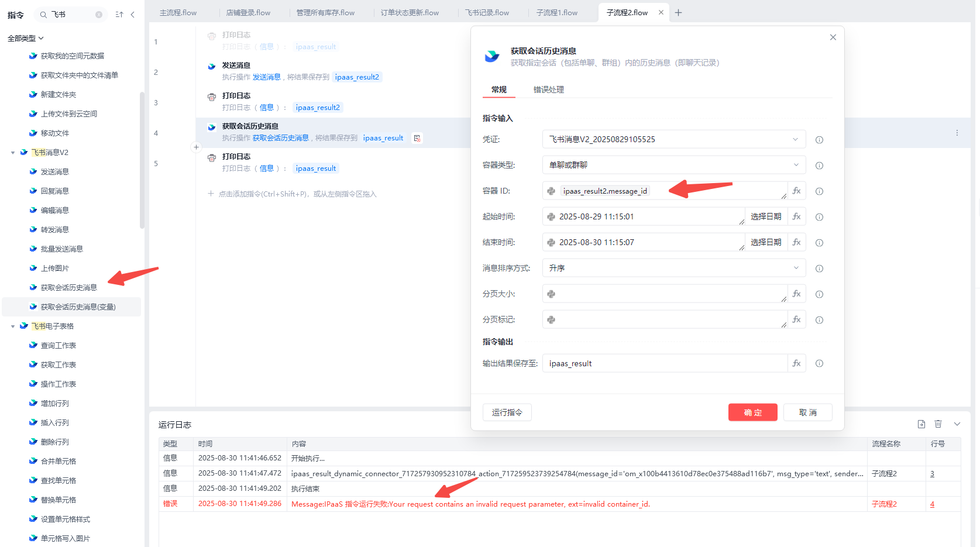Show the info tip for 容器 ID
Image resolution: width=980 pixels, height=547 pixels.
tap(820, 191)
